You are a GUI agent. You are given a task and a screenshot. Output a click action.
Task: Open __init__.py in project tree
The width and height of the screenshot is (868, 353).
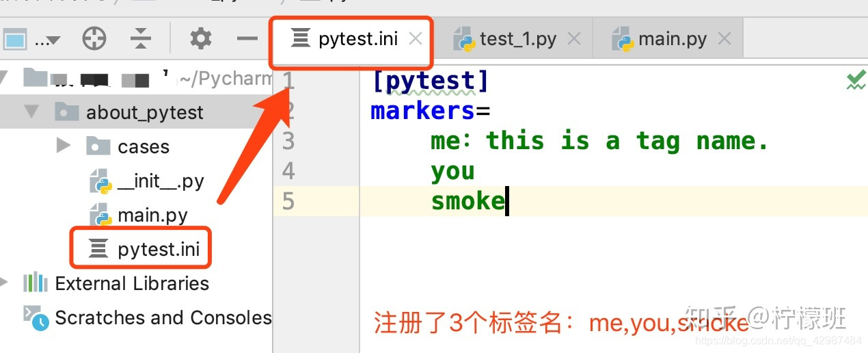pyautogui.click(x=161, y=181)
